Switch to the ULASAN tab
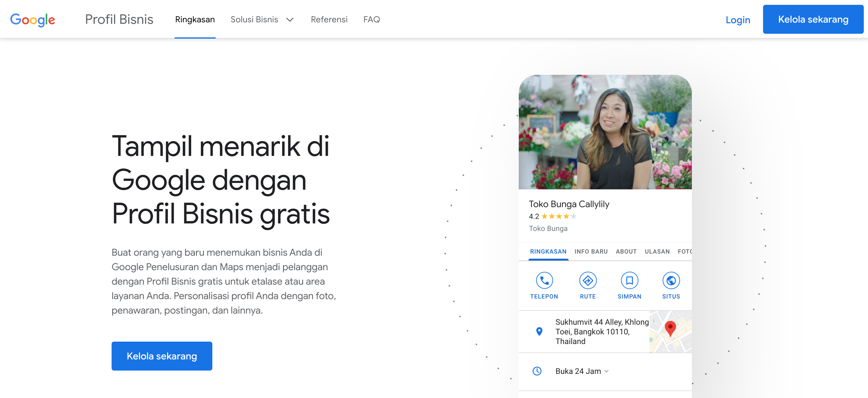Screen dimensions: 868x398 tap(657, 251)
